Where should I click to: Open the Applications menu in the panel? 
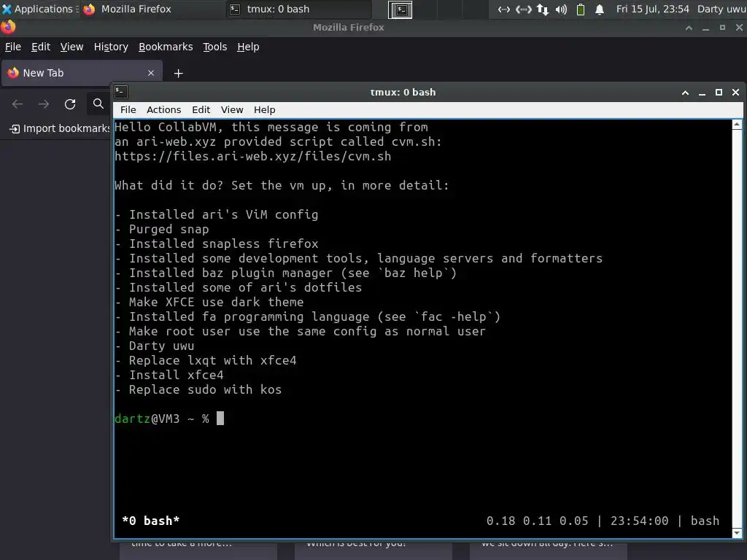coord(39,9)
